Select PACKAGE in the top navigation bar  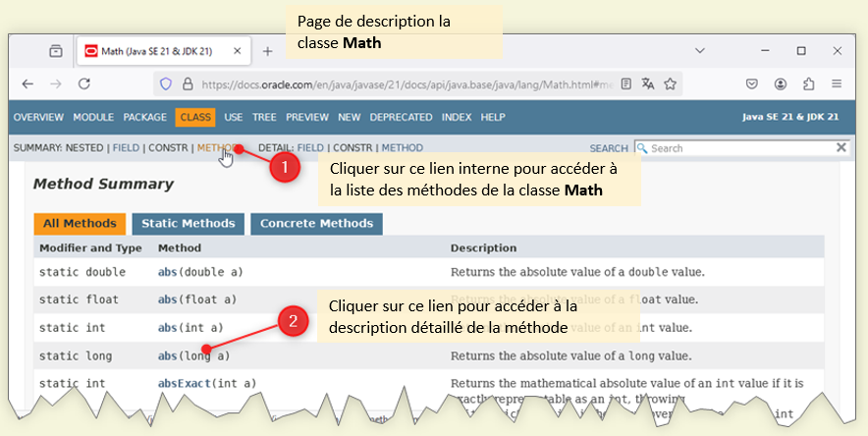tap(145, 117)
